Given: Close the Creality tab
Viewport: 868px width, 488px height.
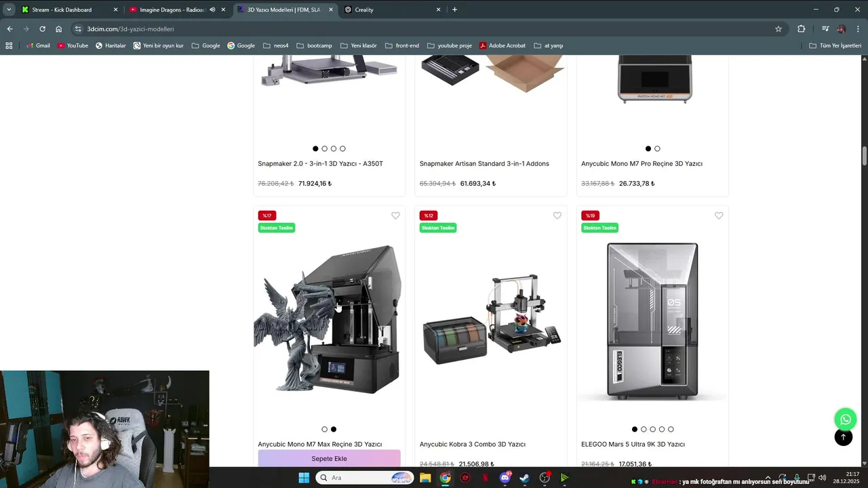Looking at the screenshot, I should click(x=438, y=9).
